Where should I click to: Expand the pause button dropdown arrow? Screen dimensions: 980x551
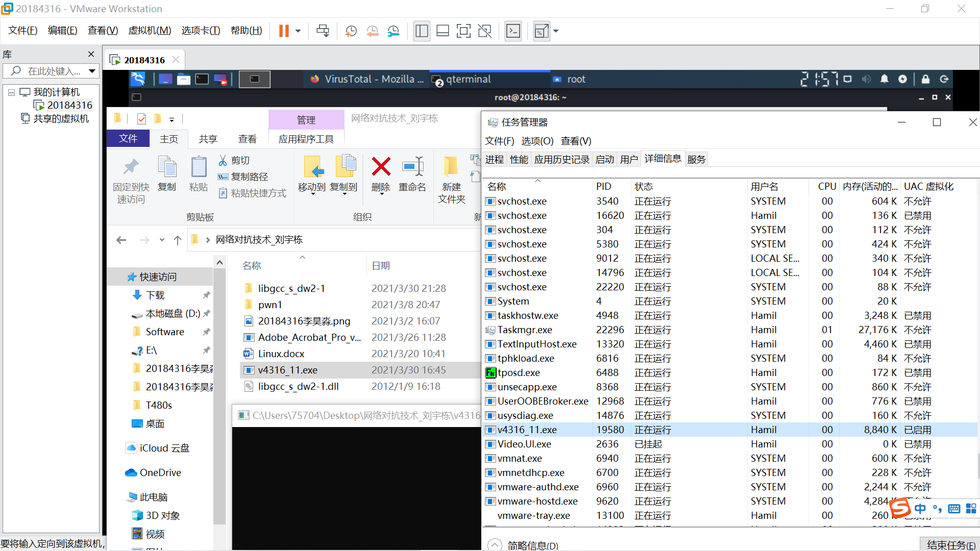[x=298, y=31]
